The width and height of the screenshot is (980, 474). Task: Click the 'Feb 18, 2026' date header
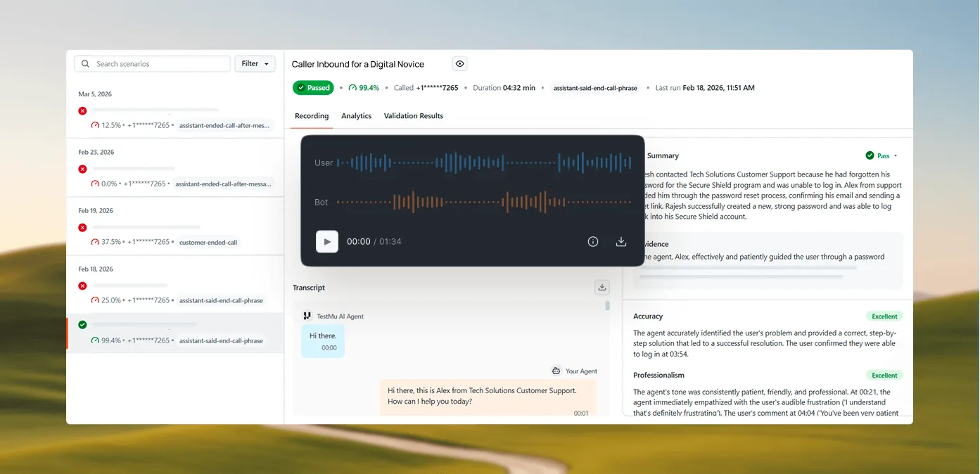[96, 269]
